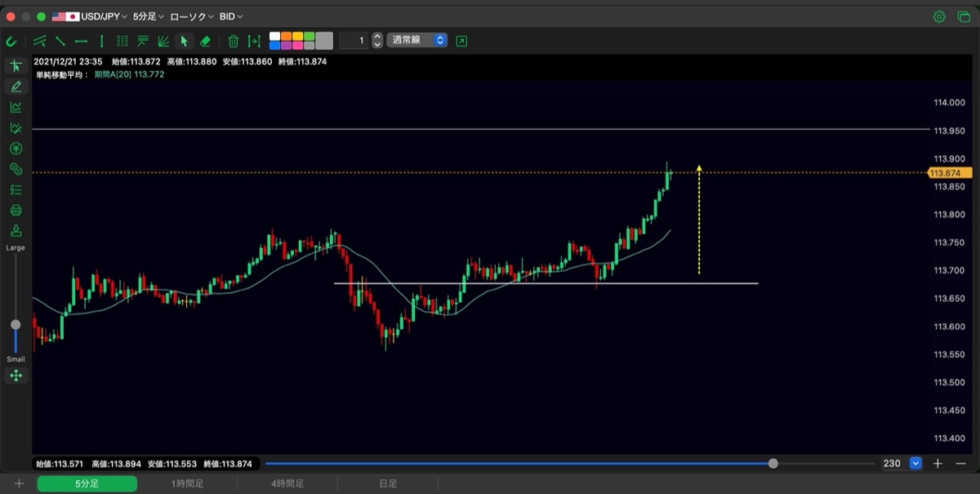Open the ローソク chart type dropdown

(192, 16)
